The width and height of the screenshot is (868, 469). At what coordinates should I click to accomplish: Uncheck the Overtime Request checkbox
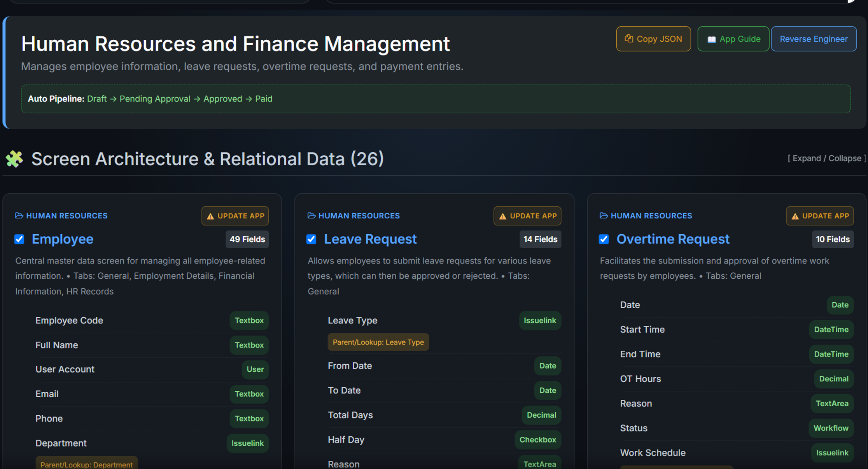click(x=604, y=239)
